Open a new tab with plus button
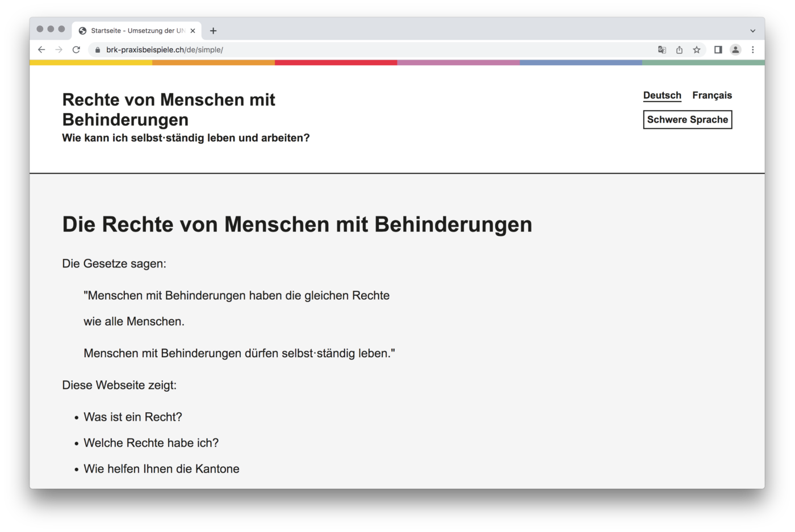 214,31
